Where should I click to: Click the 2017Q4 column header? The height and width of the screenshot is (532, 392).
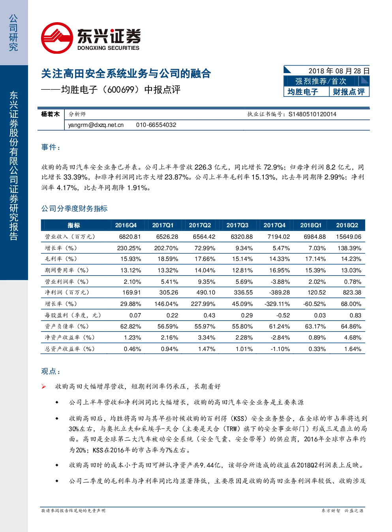[275, 225]
